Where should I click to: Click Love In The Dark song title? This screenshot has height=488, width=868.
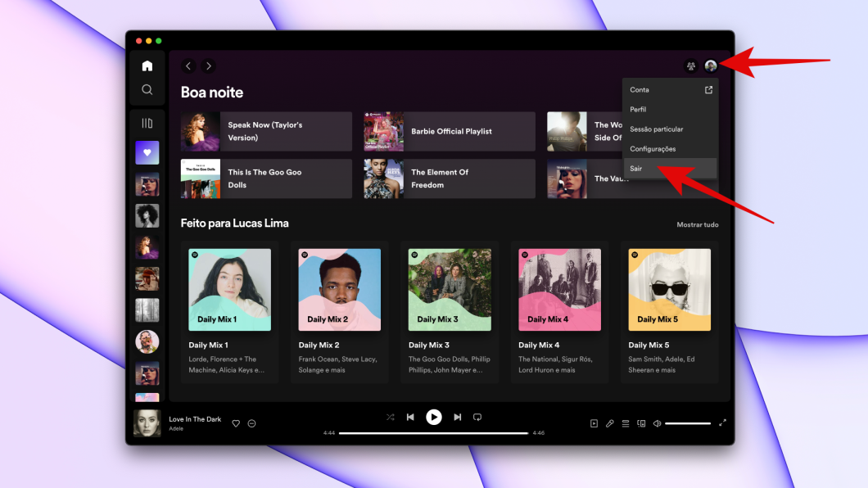(195, 419)
